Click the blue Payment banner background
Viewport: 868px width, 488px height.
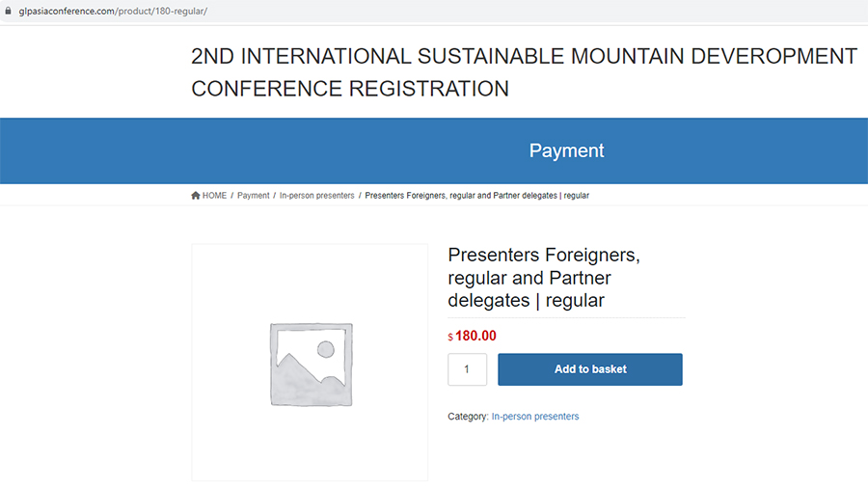[277, 150]
